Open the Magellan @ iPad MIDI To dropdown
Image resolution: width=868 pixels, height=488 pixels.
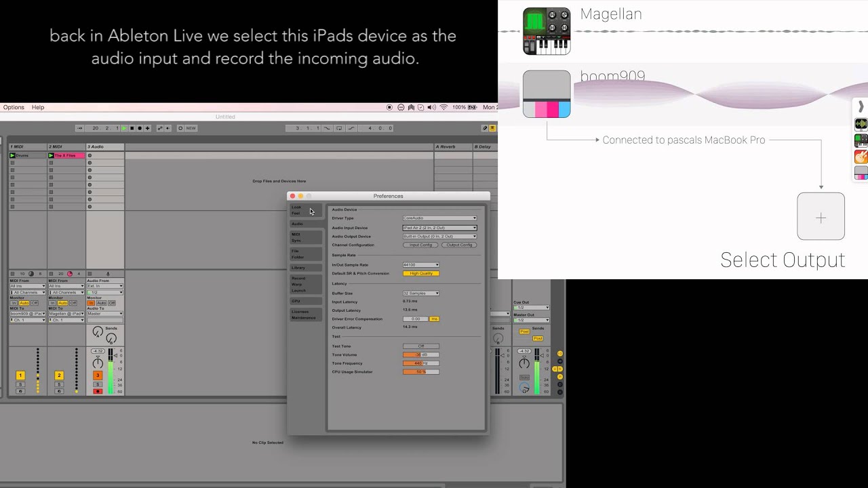[66, 314]
